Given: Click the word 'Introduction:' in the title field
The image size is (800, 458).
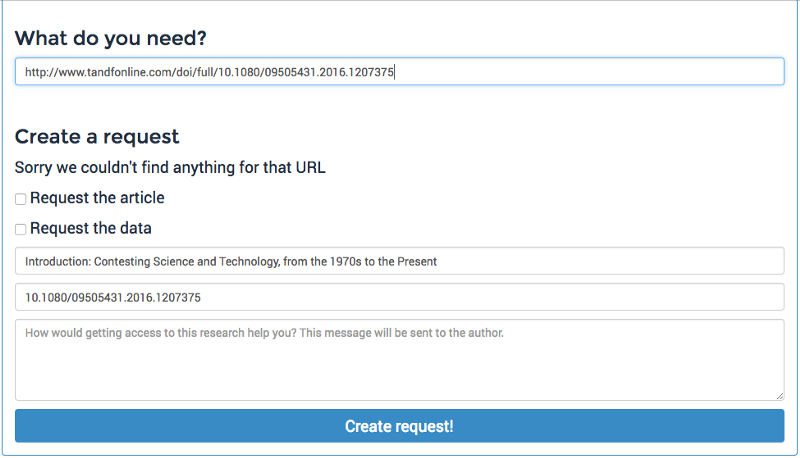Looking at the screenshot, I should click(x=58, y=262).
